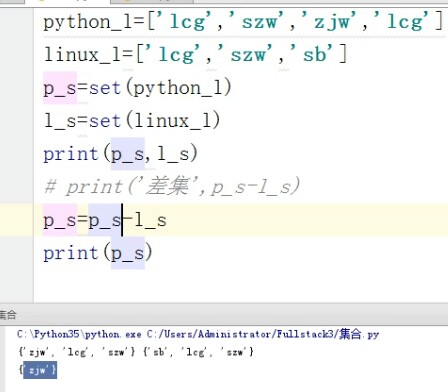The width and height of the screenshot is (448, 392).
Task: Click the 'zjw' string in python_l list
Action: (x=329, y=22)
